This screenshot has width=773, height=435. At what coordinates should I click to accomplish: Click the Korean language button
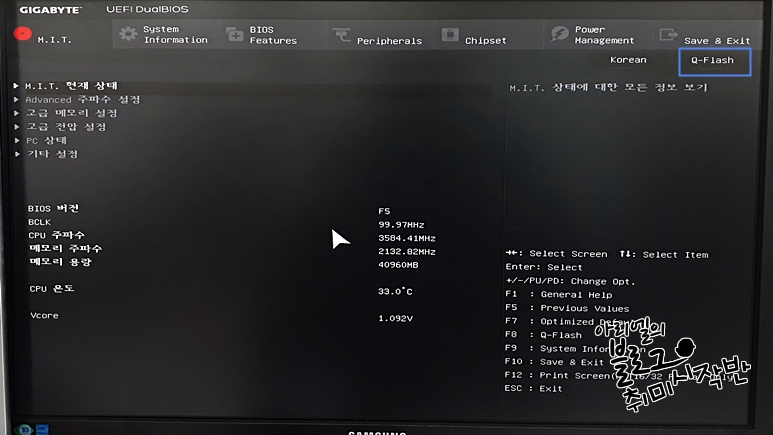[628, 60]
